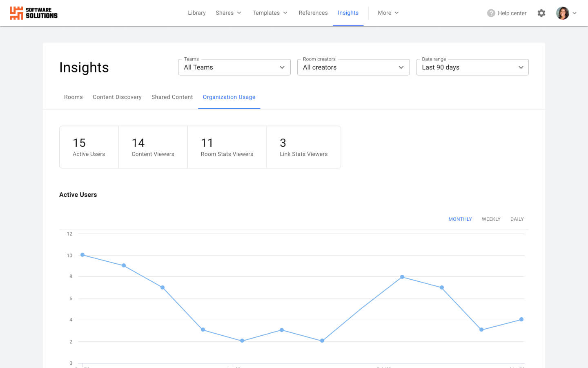Click the Library navigation item
This screenshot has width=588, height=368.
coord(196,13)
